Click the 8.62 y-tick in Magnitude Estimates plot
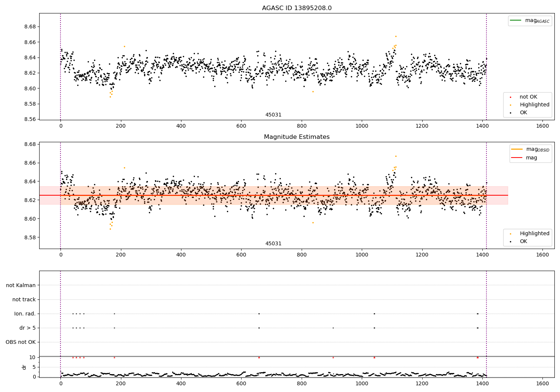The image size is (560, 392). (30, 200)
